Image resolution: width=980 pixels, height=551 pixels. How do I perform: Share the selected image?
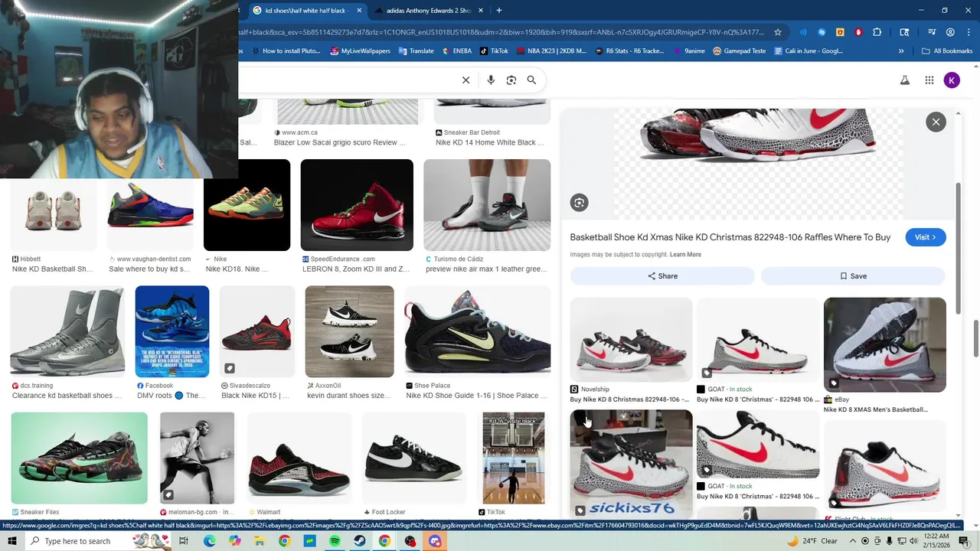pyautogui.click(x=662, y=276)
